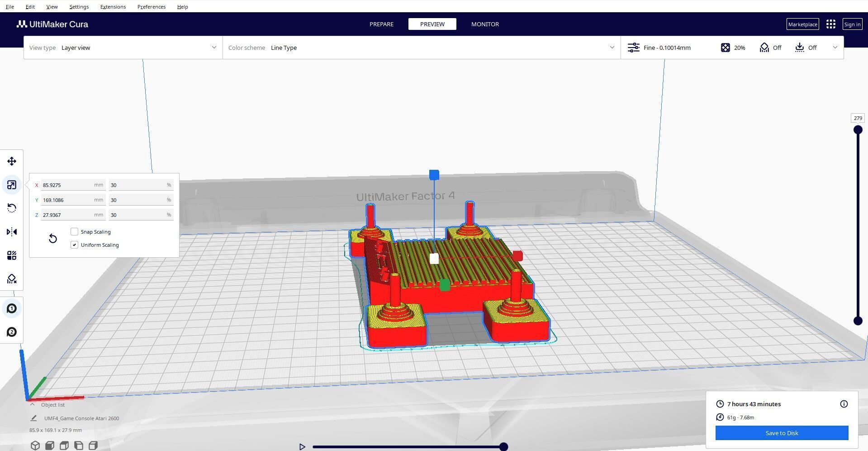This screenshot has height=451, width=868.
Task: Open the Edit menu
Action: pyautogui.click(x=30, y=7)
